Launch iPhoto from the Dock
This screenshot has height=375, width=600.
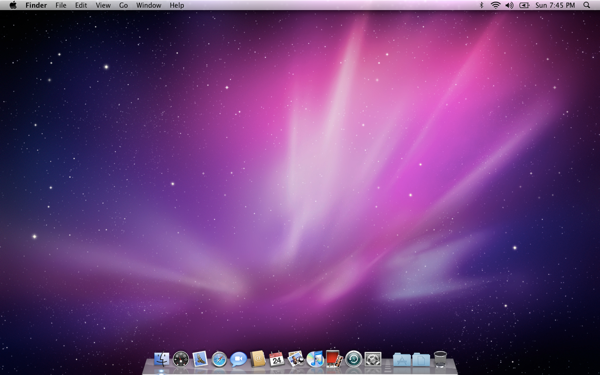pos(296,359)
